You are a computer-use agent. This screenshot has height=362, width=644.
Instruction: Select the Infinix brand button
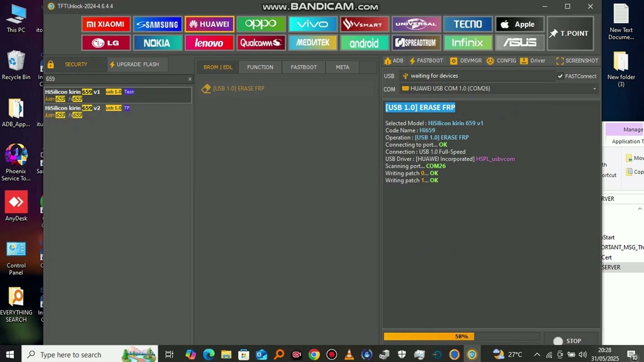click(x=468, y=43)
